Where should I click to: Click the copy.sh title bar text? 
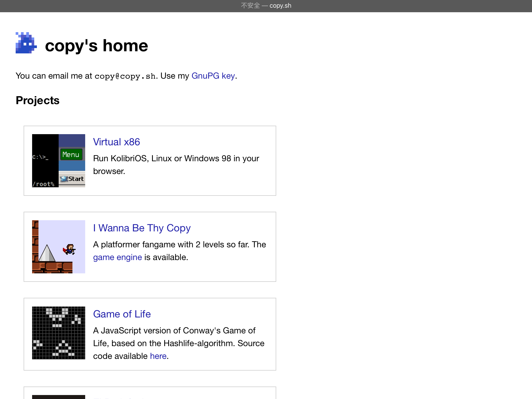pos(280,6)
